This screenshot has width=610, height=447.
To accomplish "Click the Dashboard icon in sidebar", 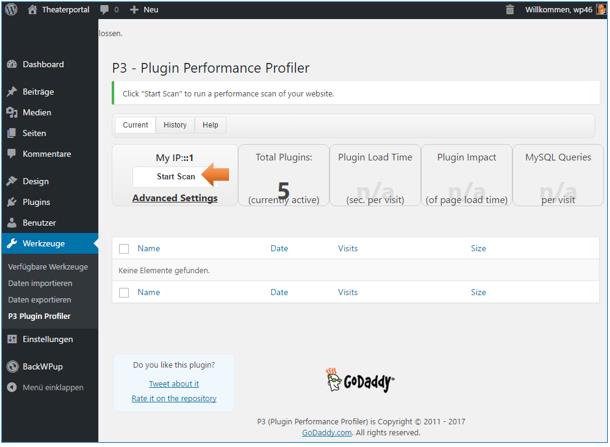I will point(11,65).
